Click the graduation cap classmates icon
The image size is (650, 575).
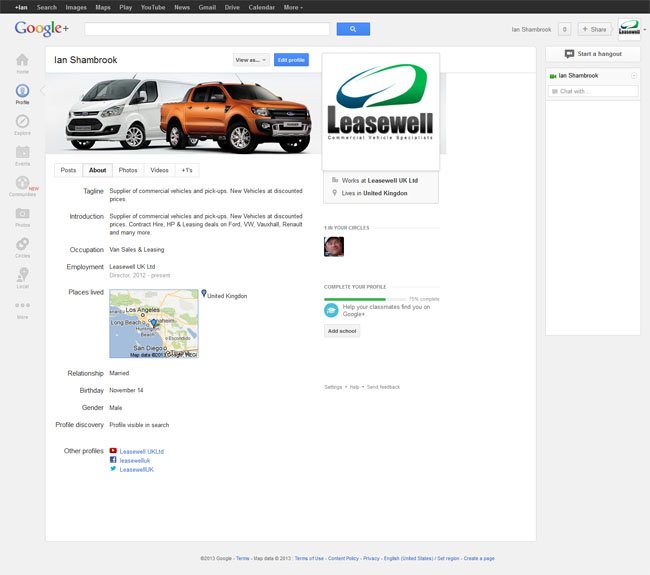(331, 310)
